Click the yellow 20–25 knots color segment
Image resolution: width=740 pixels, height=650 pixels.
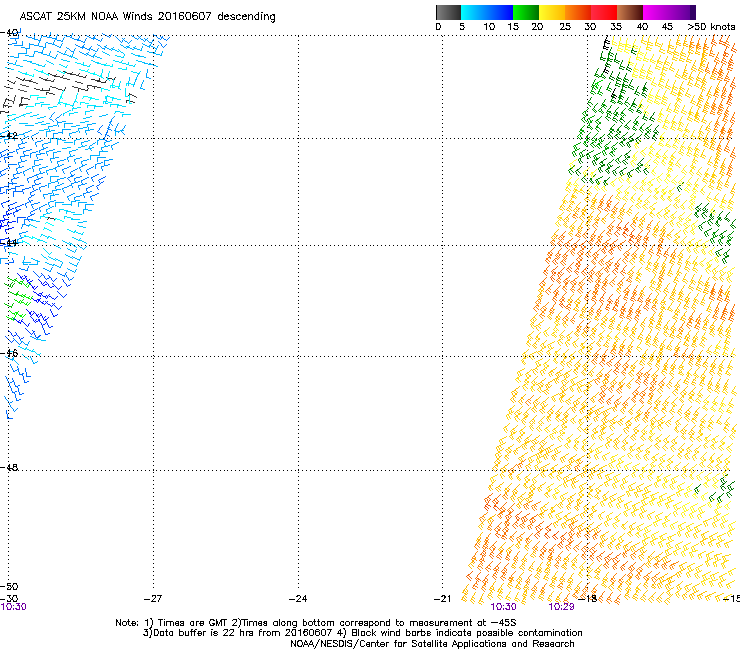click(552, 12)
